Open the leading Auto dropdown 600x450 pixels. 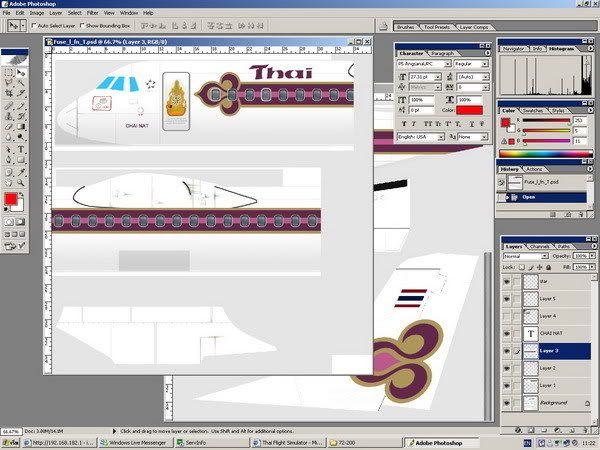485,77
